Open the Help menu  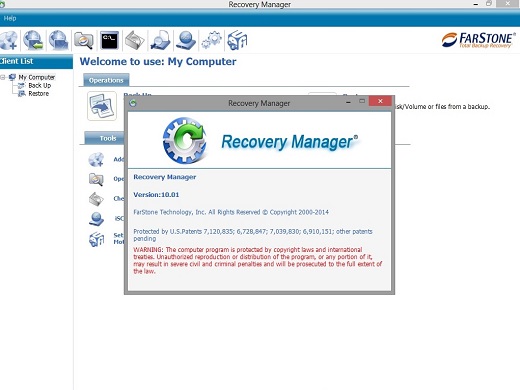pos(10,18)
